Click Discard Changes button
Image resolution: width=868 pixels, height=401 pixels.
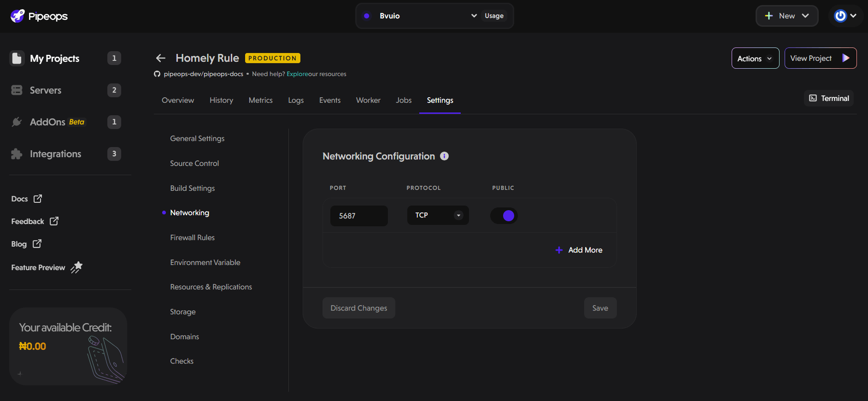(x=359, y=308)
